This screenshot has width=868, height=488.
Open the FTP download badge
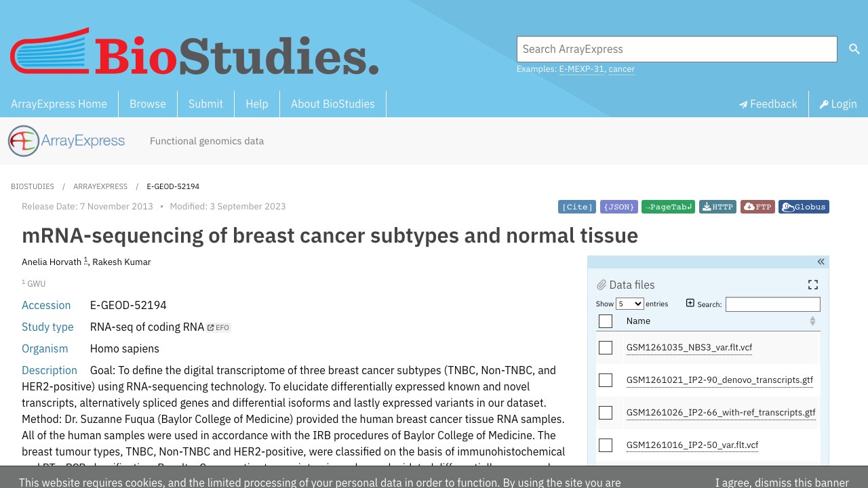(757, 207)
